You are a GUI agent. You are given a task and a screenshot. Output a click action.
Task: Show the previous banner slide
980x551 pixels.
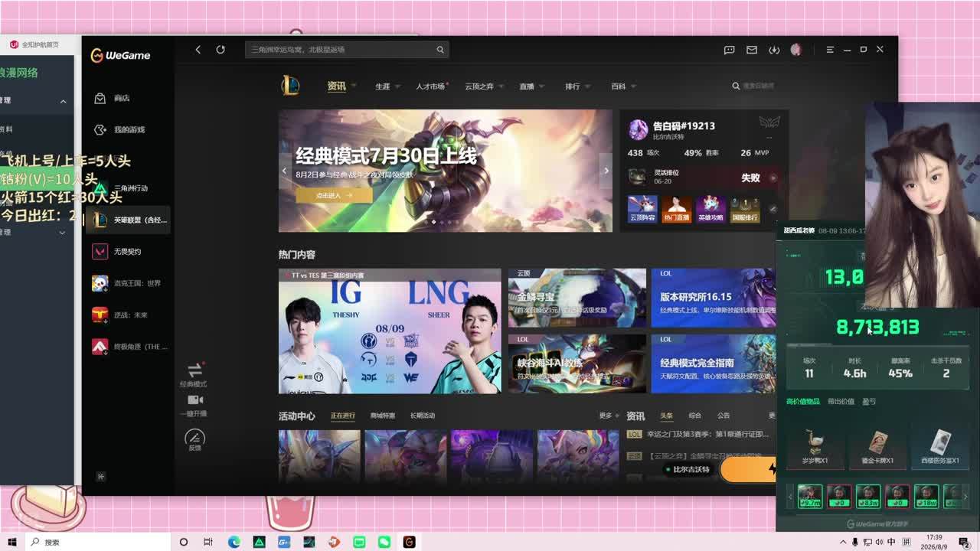285,171
